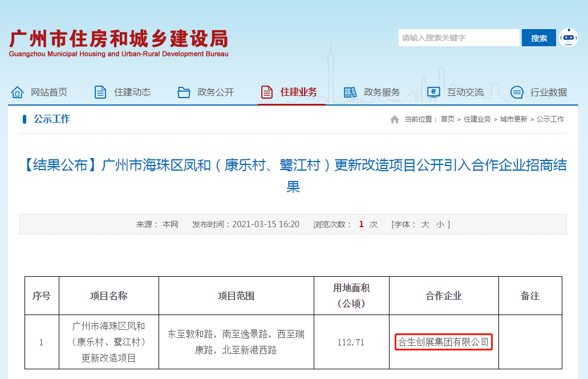The image size is (588, 379).
Task: Click the 用地面积（公顷） table header
Action: click(x=351, y=296)
